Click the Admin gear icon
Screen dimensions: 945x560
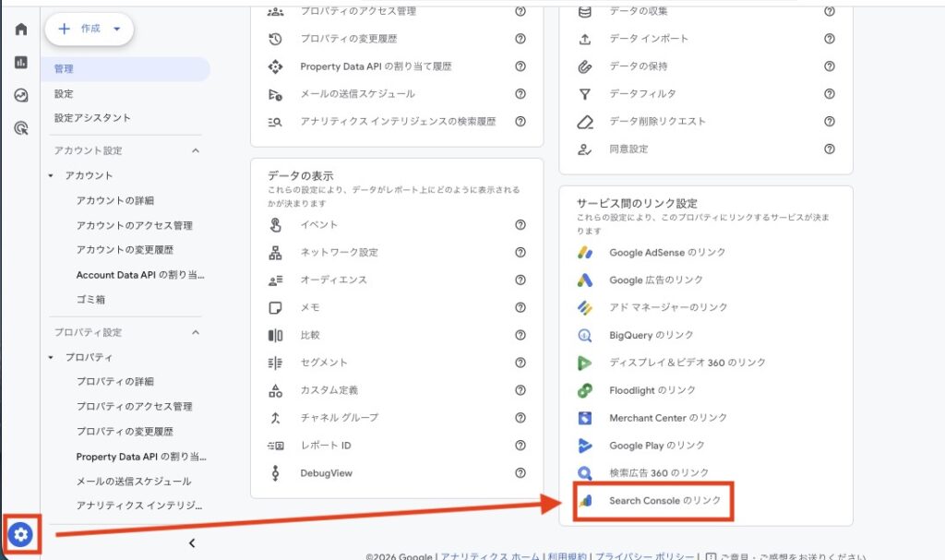[21, 533]
